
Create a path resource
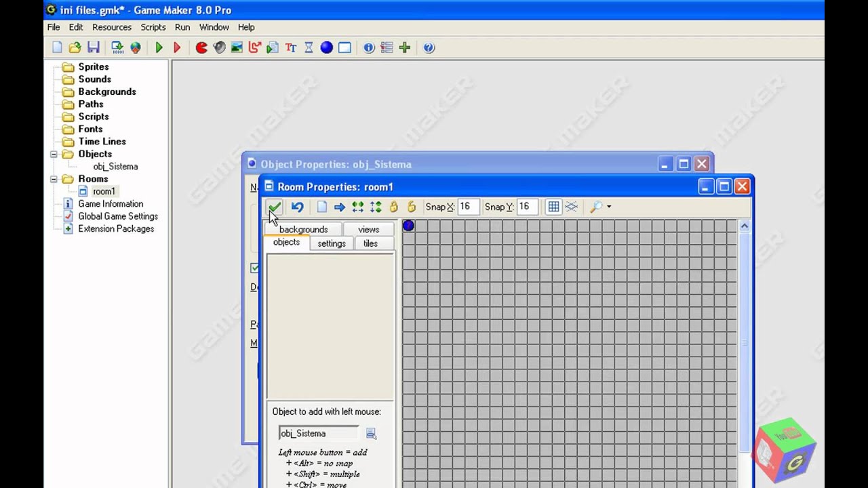[255, 47]
